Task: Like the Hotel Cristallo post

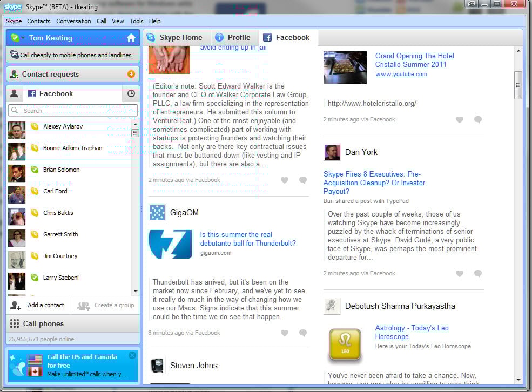Action: coord(460,120)
